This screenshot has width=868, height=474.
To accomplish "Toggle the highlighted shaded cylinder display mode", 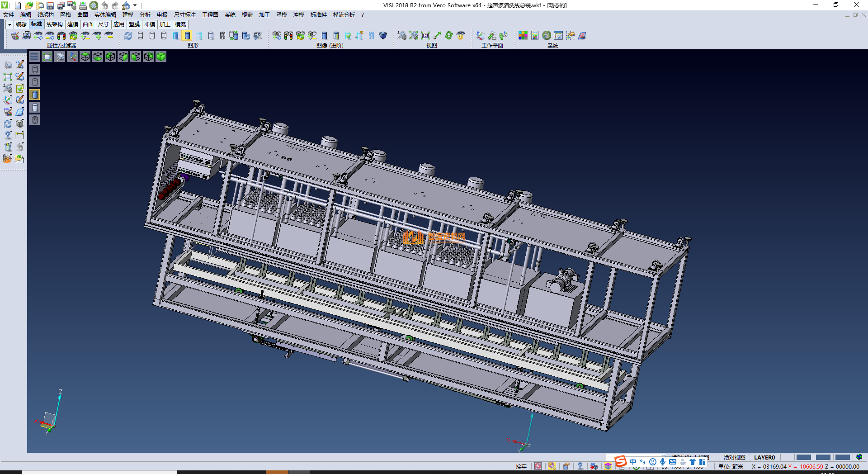I will tap(187, 35).
